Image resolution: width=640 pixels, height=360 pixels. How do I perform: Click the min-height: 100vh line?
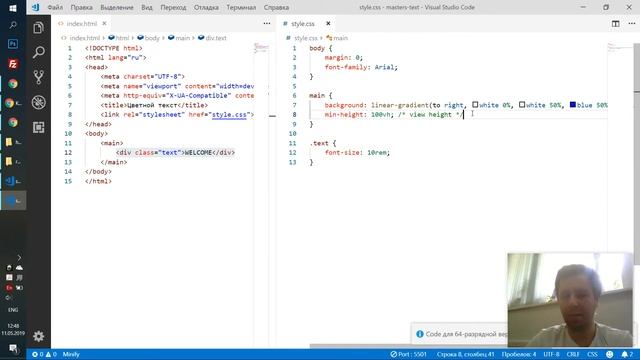[x=394, y=115]
